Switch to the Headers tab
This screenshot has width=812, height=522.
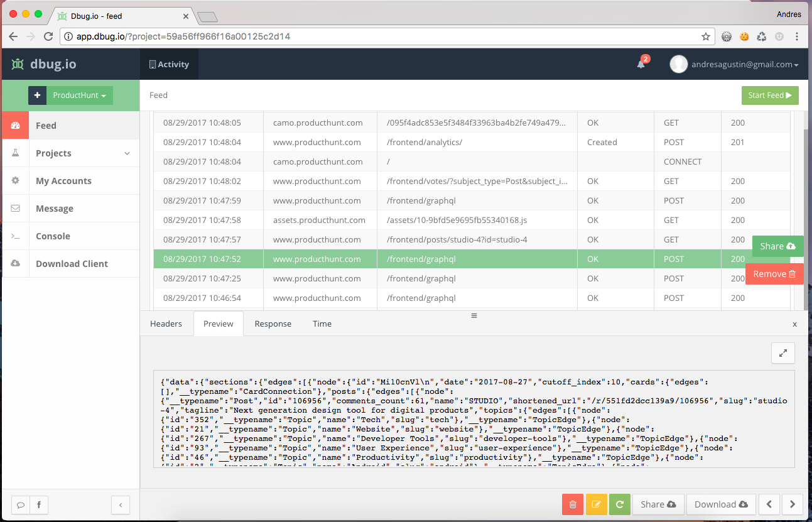(166, 324)
